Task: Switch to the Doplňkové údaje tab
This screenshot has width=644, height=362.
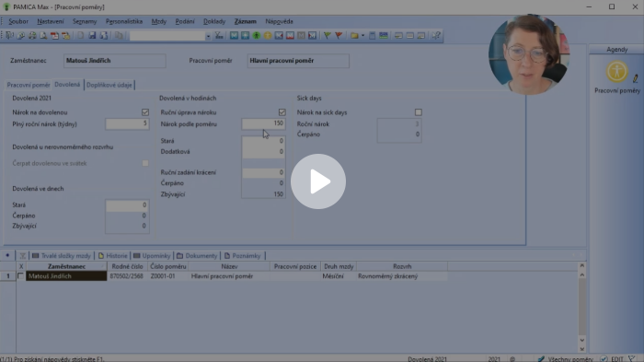Action: 109,85
